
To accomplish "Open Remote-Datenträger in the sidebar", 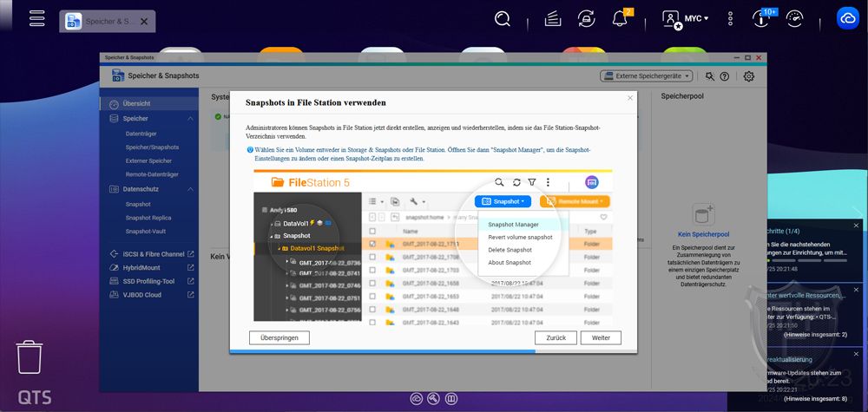I will pos(152,174).
